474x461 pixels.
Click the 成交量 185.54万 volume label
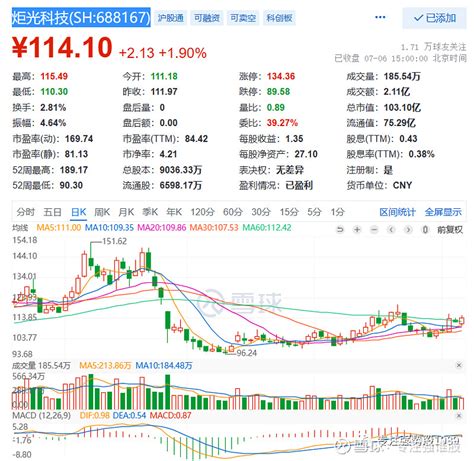tap(41, 366)
